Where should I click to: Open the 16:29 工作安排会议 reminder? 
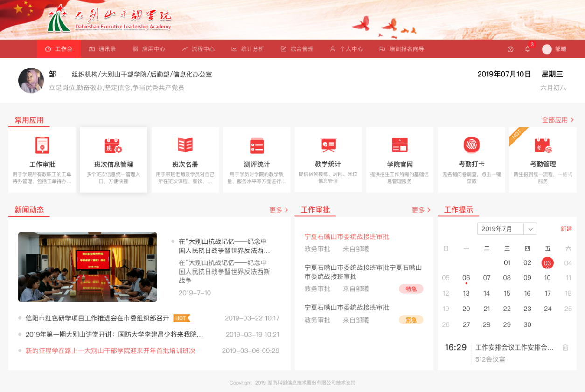tap(515, 348)
